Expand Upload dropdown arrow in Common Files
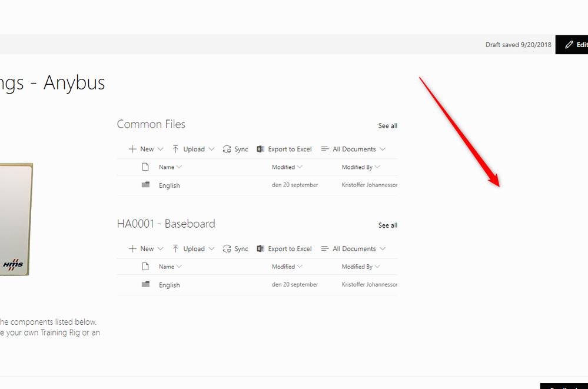This screenshot has width=588, height=389. [211, 149]
